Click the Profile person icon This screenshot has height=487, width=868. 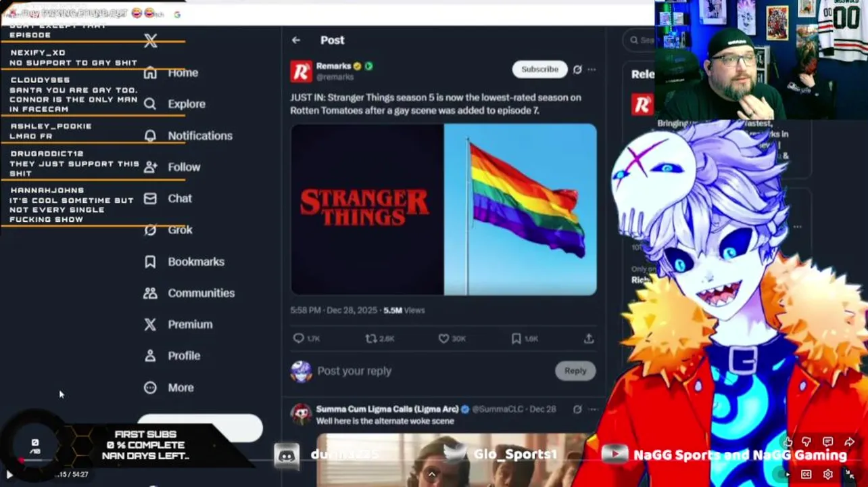[x=150, y=356]
